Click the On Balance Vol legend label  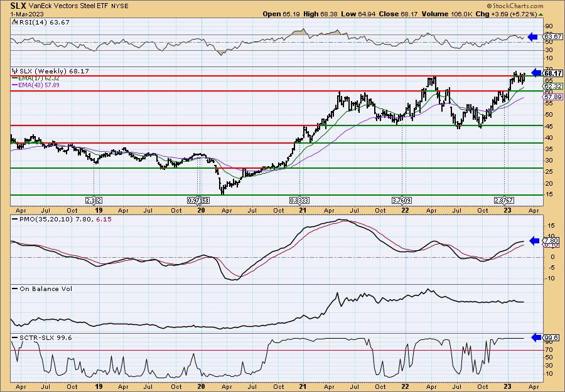coord(45,289)
